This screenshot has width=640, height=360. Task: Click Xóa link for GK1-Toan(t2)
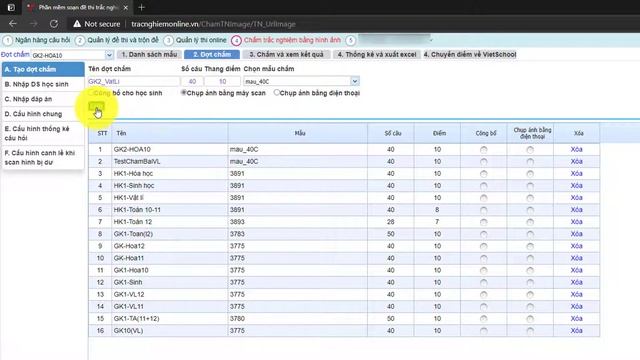point(576,234)
